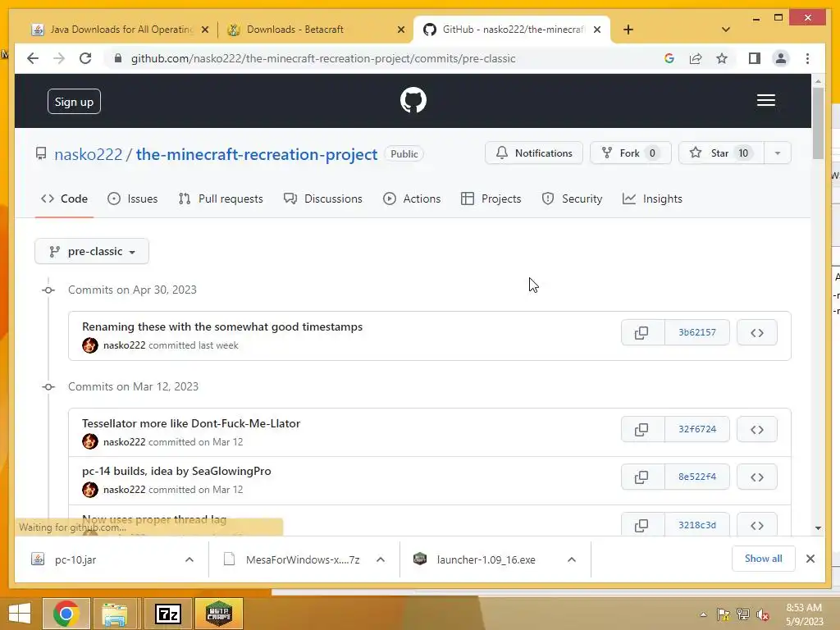840x630 pixels.
Task: Click the Sign up button
Action: (x=74, y=102)
